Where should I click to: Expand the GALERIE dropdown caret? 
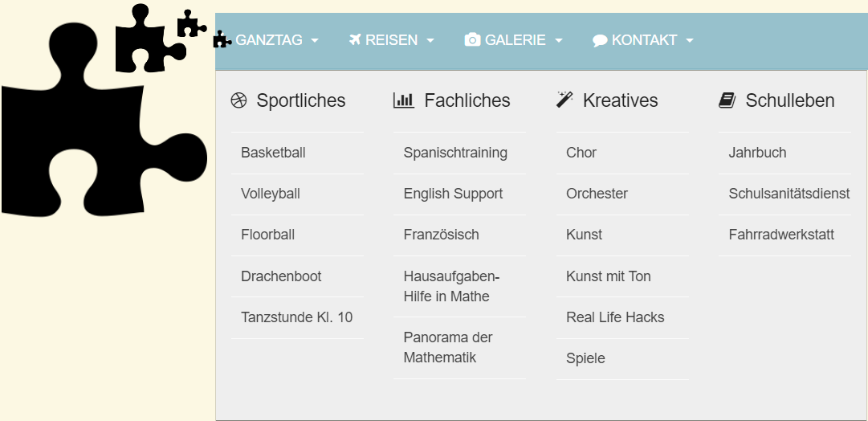(558, 41)
